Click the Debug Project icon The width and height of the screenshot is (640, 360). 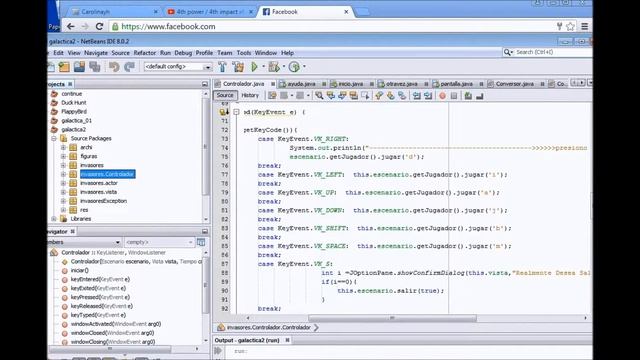274,67
